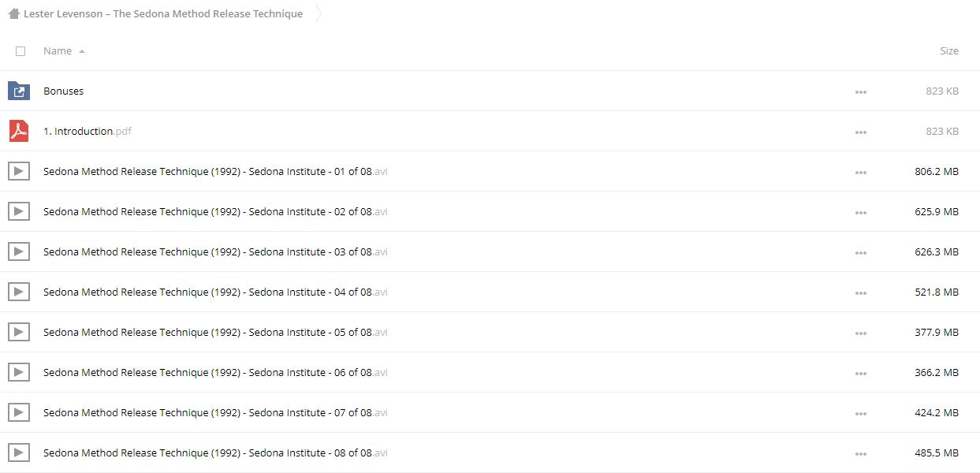Click the Bonuses shared folder icon

19,91
